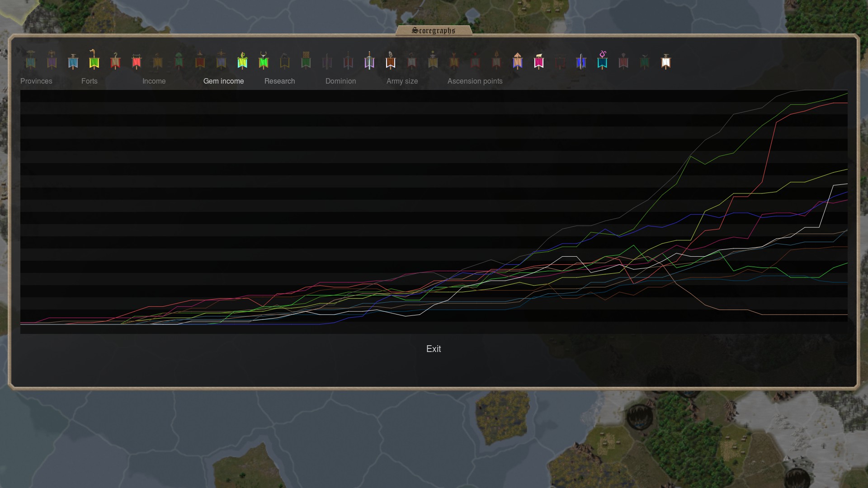The image size is (868, 488).
Task: Toggle the grey purple-bordered flag with sword
Action: [x=369, y=60]
